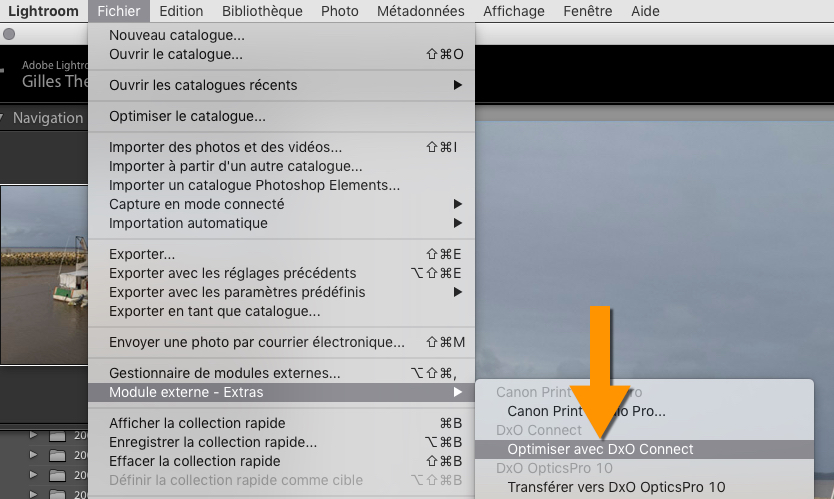Click the boat photo navigator thumbnail
Viewport: 834px width, 499px height.
tap(44, 275)
